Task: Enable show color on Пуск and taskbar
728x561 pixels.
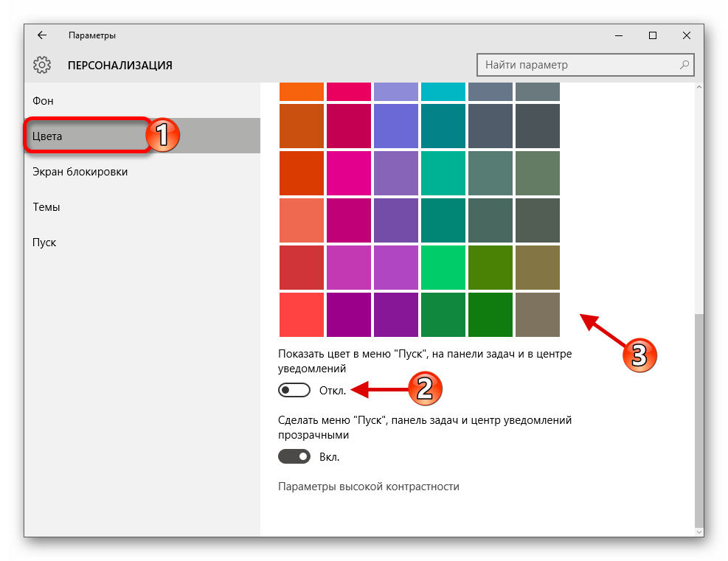Action: point(294,390)
